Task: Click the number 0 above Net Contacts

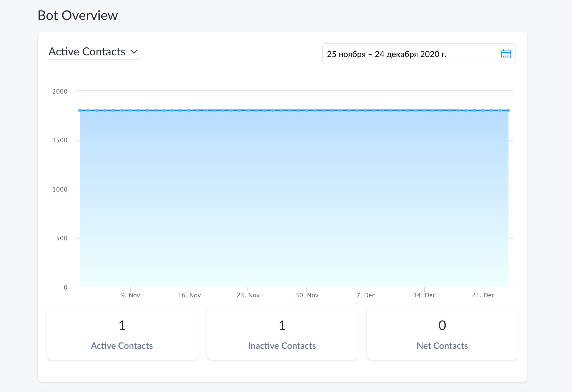Action: [442, 325]
